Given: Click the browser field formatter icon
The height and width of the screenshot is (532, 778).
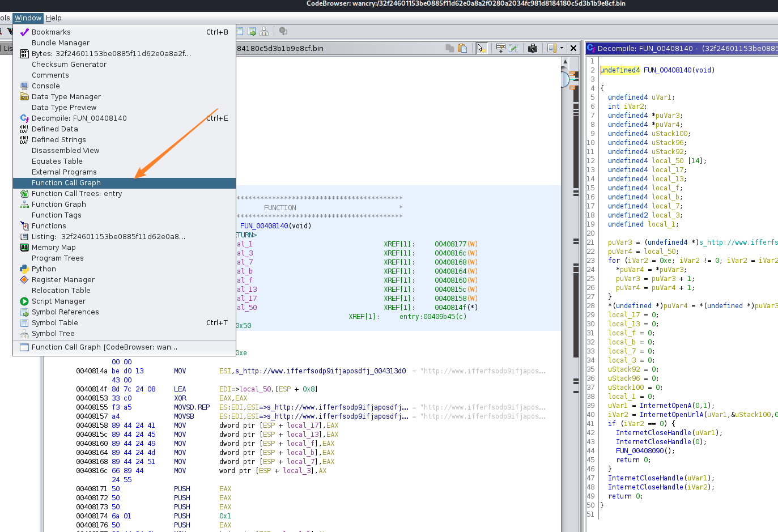Looking at the screenshot, I should click(500, 48).
